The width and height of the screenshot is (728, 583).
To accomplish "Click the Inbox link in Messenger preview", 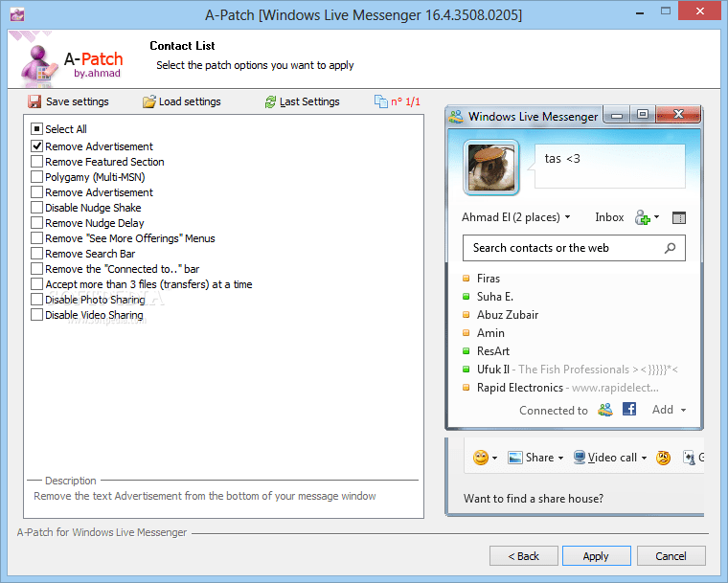I will 609,217.
